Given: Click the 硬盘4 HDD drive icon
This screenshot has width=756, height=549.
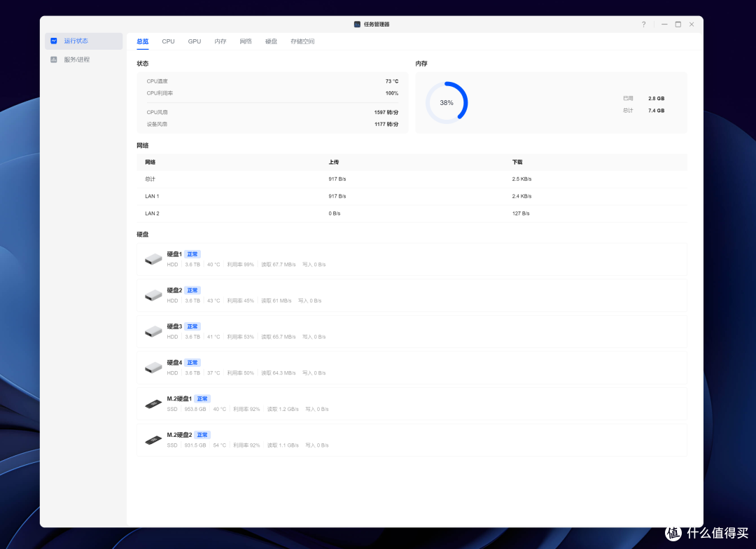Looking at the screenshot, I should [x=153, y=368].
